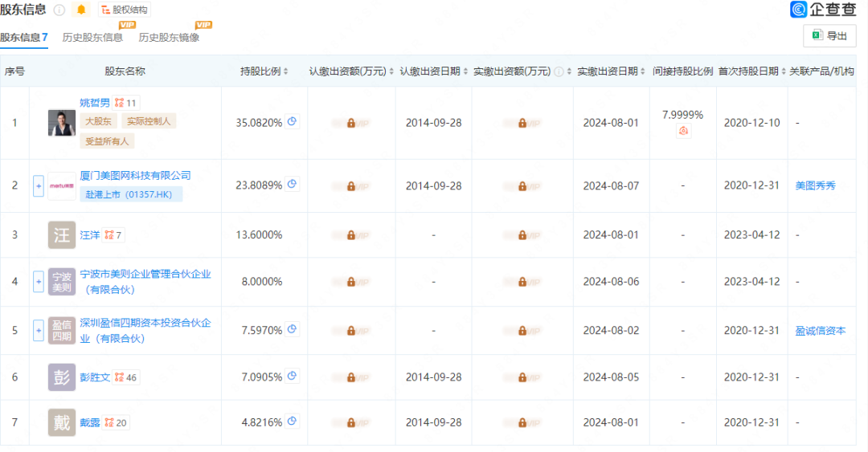Switch to 历史股东信息 tab

coord(92,38)
